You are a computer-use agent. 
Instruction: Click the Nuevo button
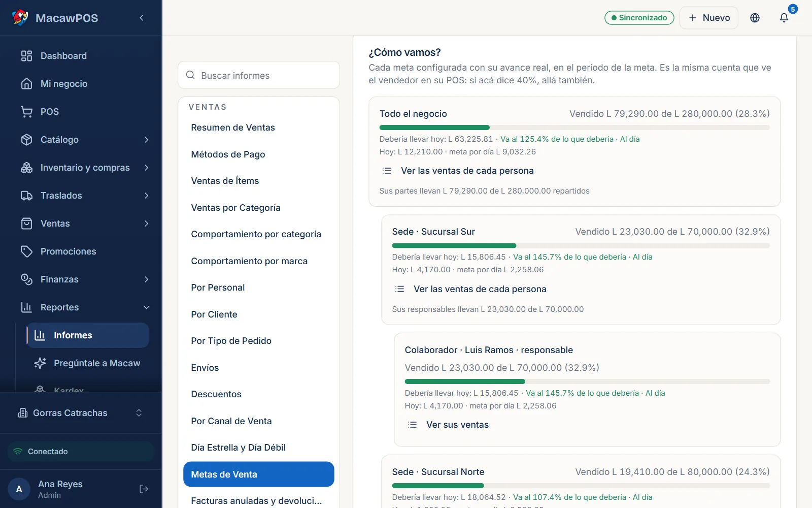pos(709,18)
